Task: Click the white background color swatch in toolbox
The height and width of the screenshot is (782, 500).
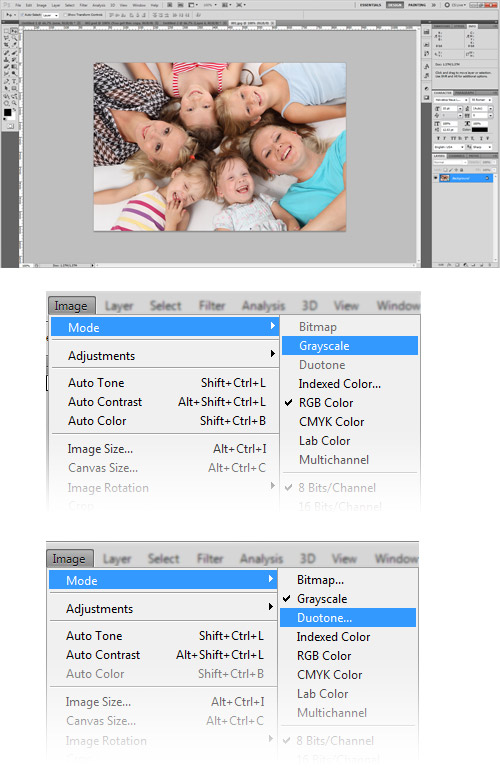Action: pos(13,118)
